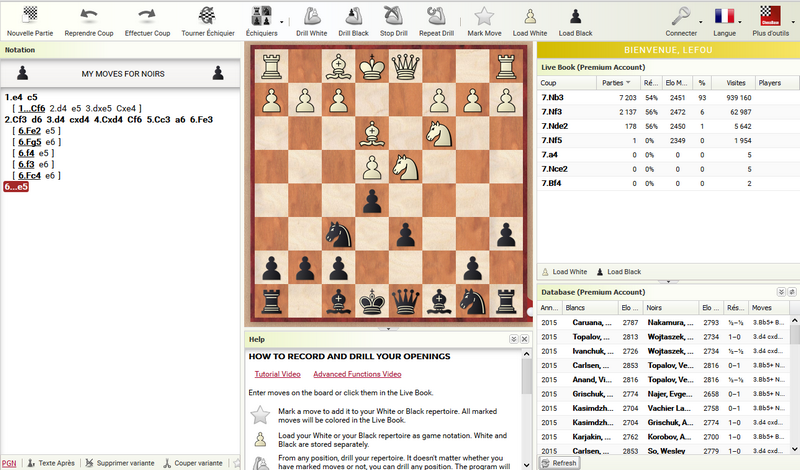Flip the board with Tourner Échiquier
The image size is (800, 470).
205,20
